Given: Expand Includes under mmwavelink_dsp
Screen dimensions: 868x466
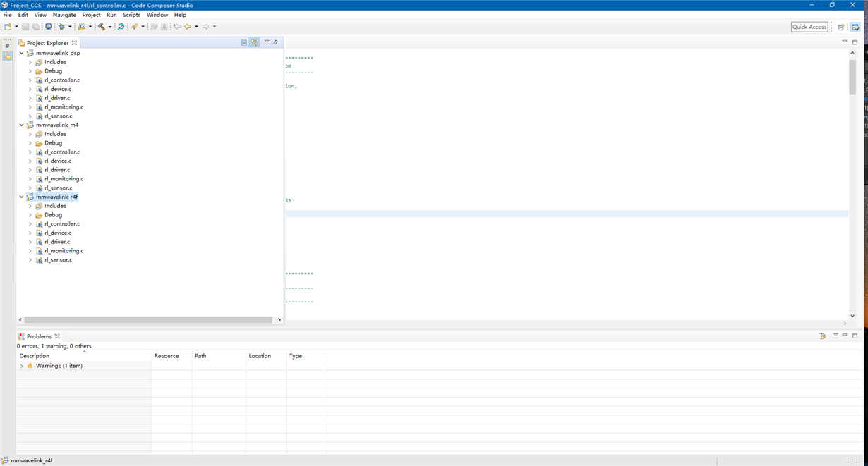Looking at the screenshot, I should tap(30, 62).
